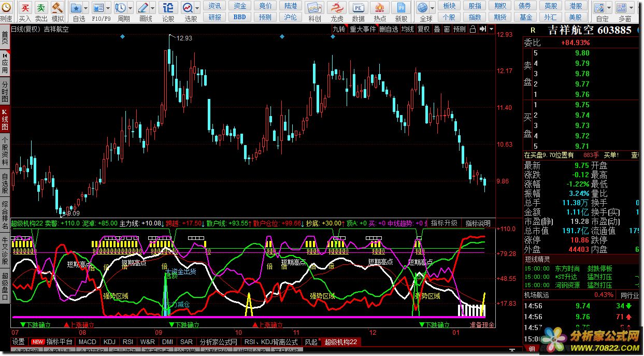Click the 指标说明 button
This screenshot has width=644, height=356.
[x=478, y=223]
